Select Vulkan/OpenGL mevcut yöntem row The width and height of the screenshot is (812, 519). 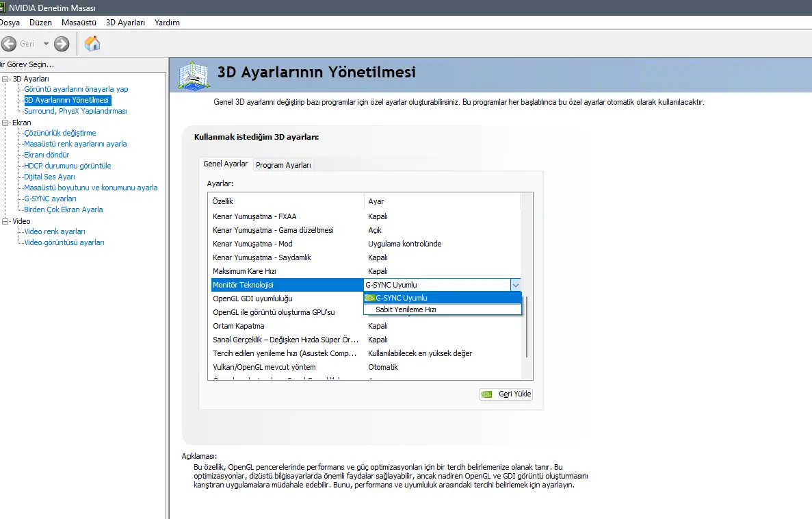[365, 367]
